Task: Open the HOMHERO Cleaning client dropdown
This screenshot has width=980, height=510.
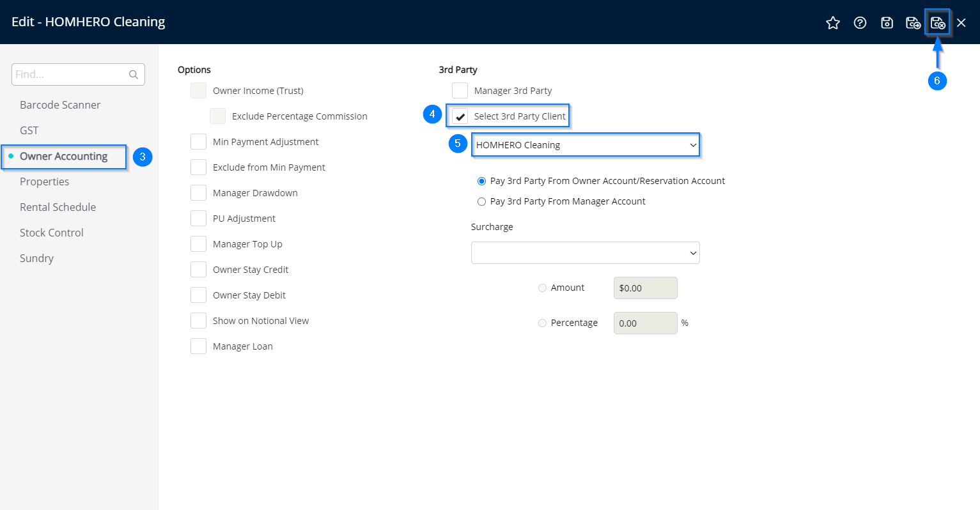Action: pyautogui.click(x=585, y=145)
